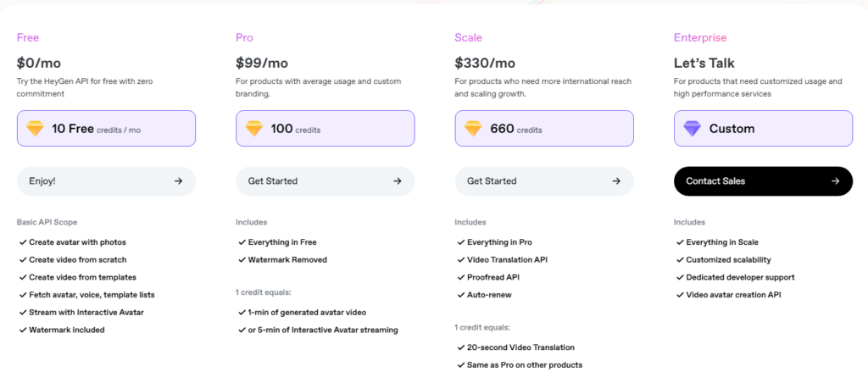This screenshot has height=372, width=868.
Task: Click the arrow on Pro plan Get Started
Action: [x=398, y=181]
